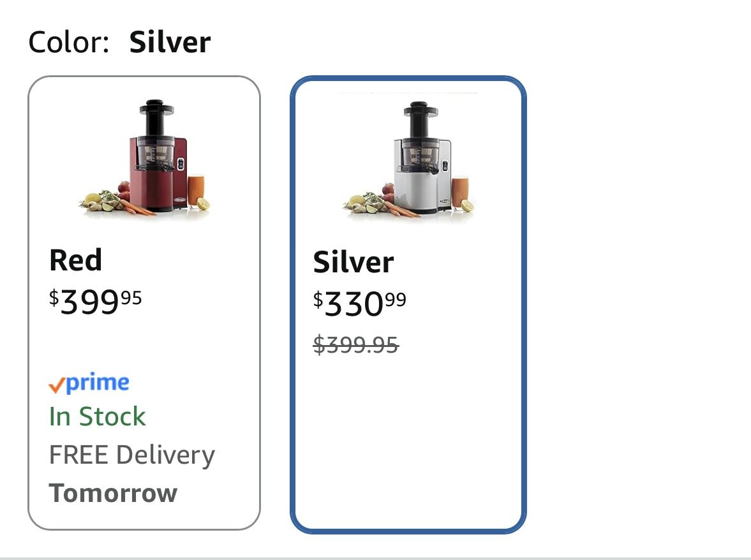Click the red juicer product thumbnail
This screenshot has width=751, height=560.
[153, 159]
